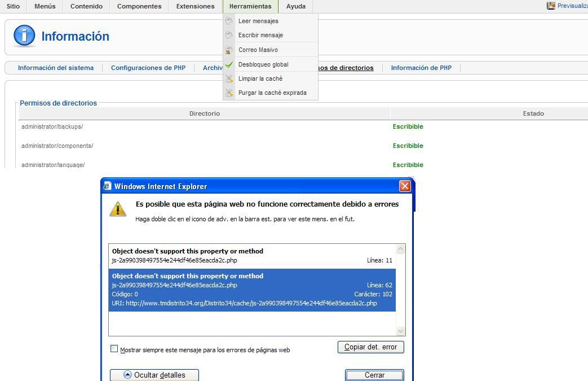Choose Desbloqueo global from the menu
This screenshot has width=588, height=381.
[x=271, y=64]
